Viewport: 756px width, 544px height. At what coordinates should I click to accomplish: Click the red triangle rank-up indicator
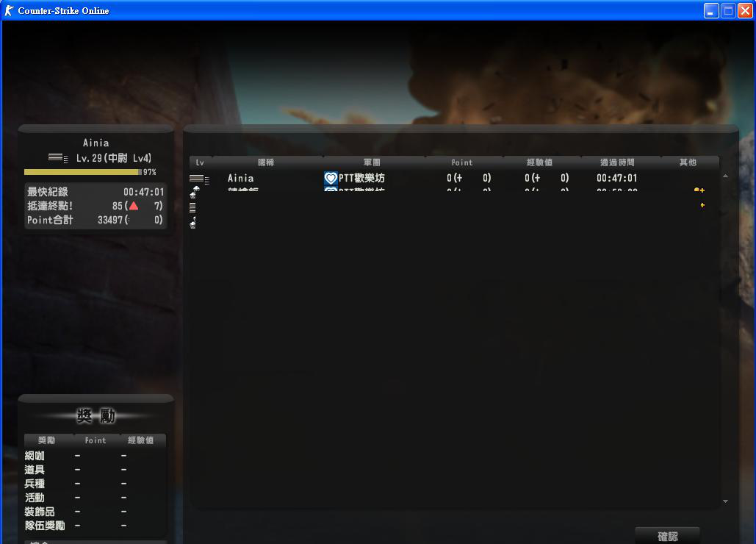[134, 206]
